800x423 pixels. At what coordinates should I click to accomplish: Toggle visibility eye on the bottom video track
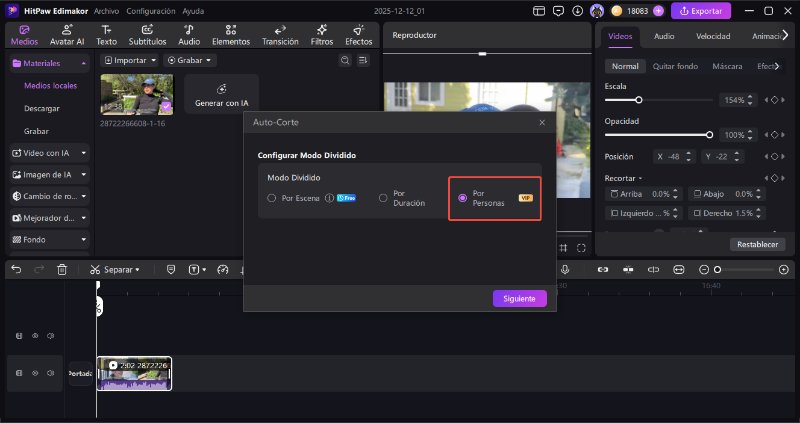point(35,373)
